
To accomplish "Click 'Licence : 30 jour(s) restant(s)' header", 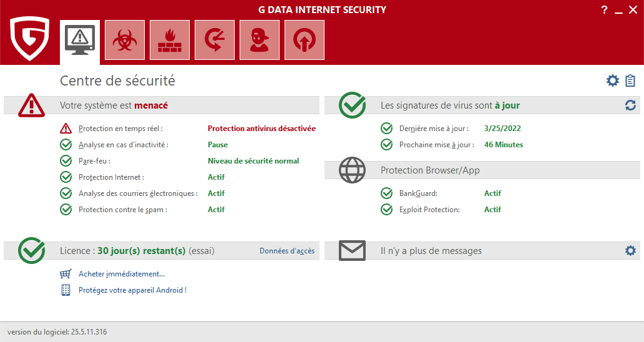I will (137, 250).
